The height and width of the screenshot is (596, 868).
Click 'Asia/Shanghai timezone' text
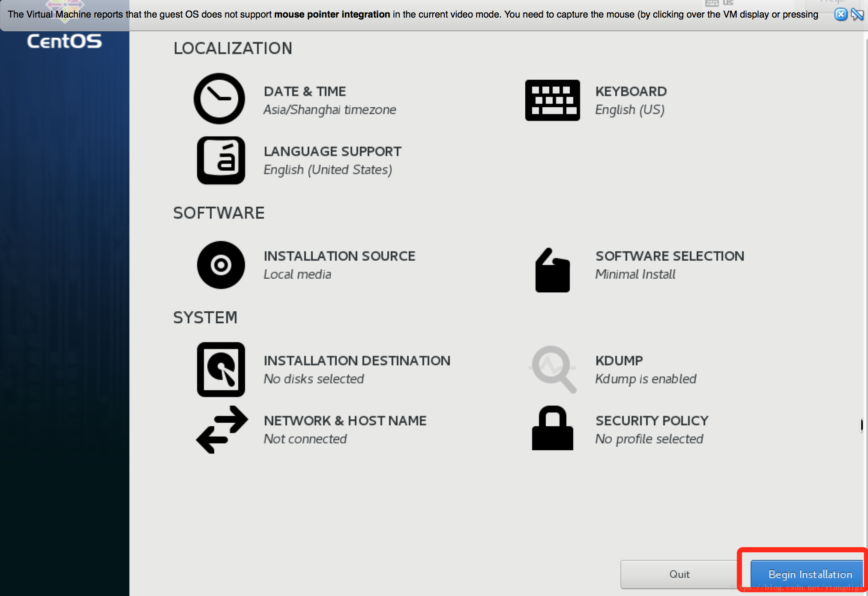329,110
